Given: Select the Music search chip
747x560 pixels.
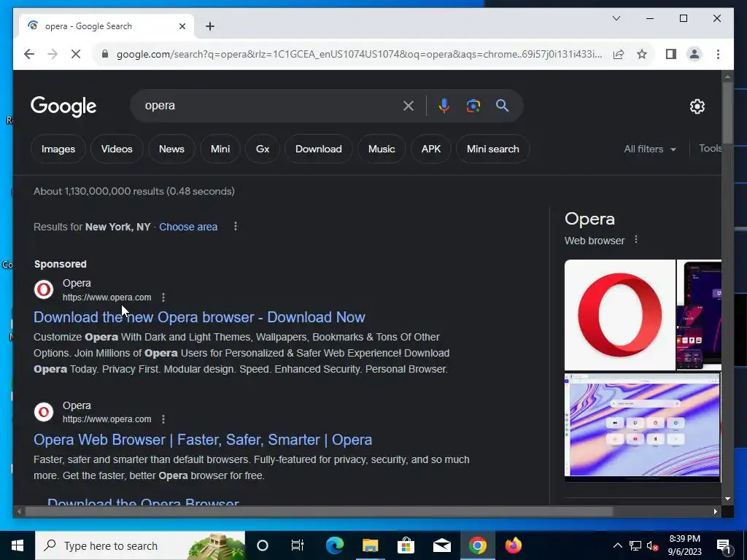Looking at the screenshot, I should (382, 149).
